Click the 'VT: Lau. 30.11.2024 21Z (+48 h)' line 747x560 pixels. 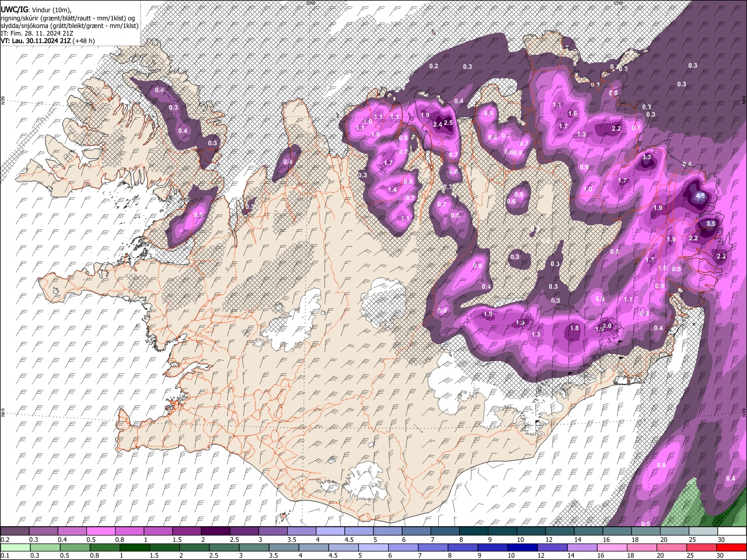[48, 41]
